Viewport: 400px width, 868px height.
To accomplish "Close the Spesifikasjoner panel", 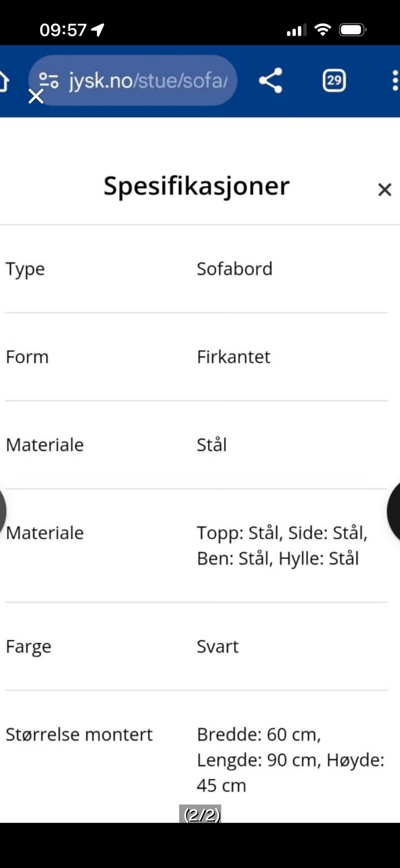I will pos(384,190).
